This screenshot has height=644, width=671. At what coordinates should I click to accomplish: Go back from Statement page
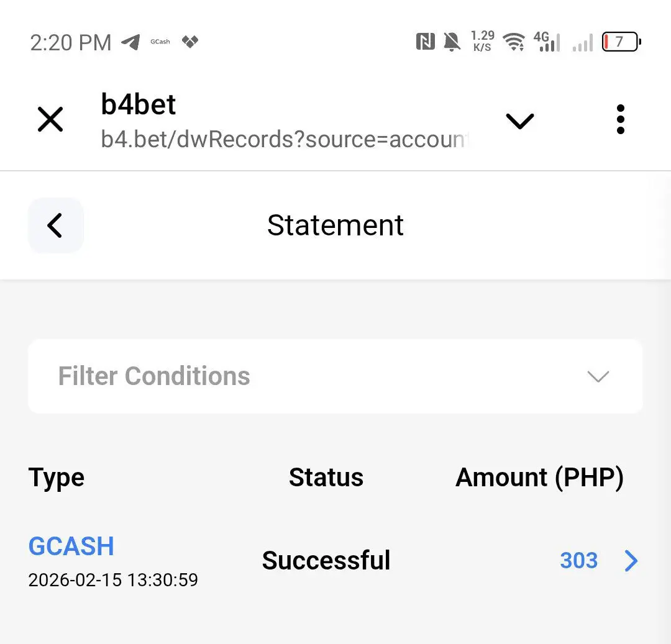56,225
